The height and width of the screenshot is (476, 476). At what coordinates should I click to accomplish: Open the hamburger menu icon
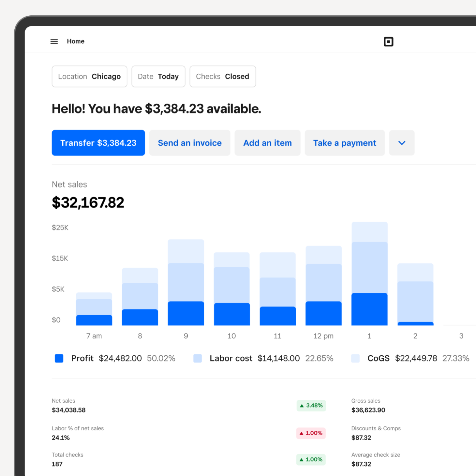[x=54, y=42]
